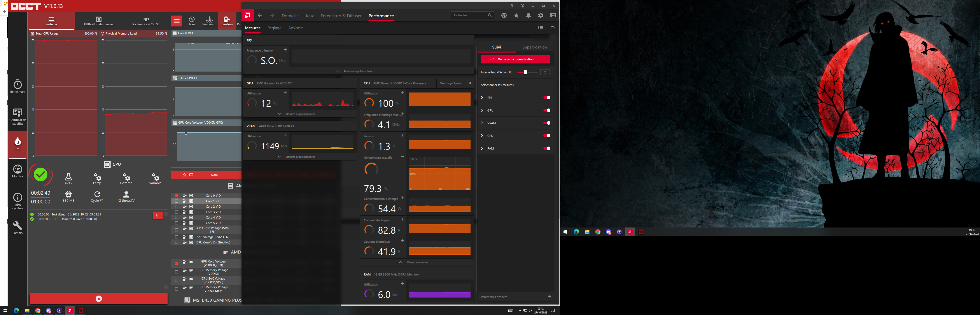Open Infos système in OCCT sidebar
The image size is (980, 315).
click(17, 201)
